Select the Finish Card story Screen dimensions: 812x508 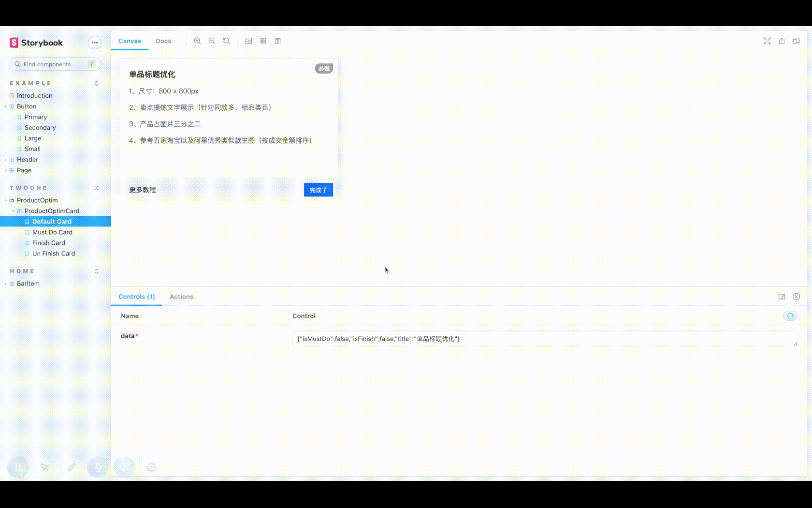[48, 243]
